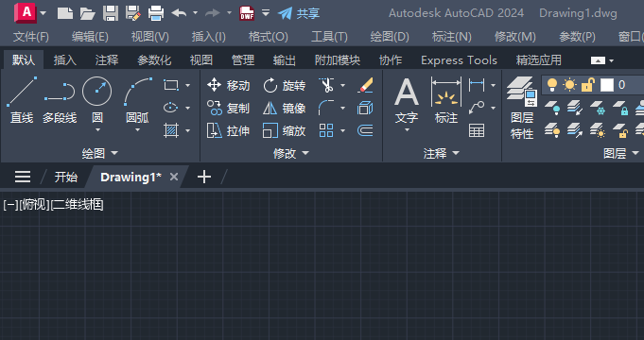The height and width of the screenshot is (340, 644).
Task: Expand the 修改 panel flyout
Action: coord(291,153)
